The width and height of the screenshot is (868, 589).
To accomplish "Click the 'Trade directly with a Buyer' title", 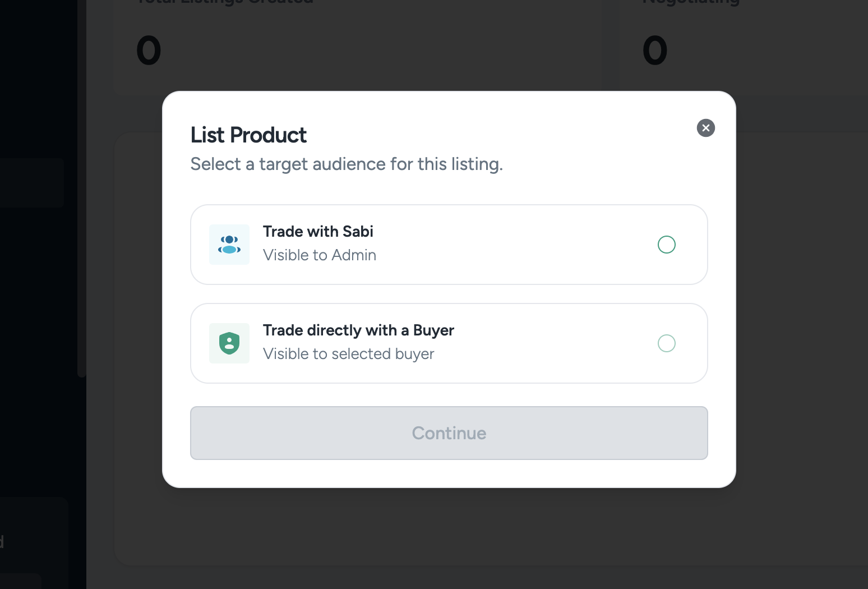I will (358, 330).
